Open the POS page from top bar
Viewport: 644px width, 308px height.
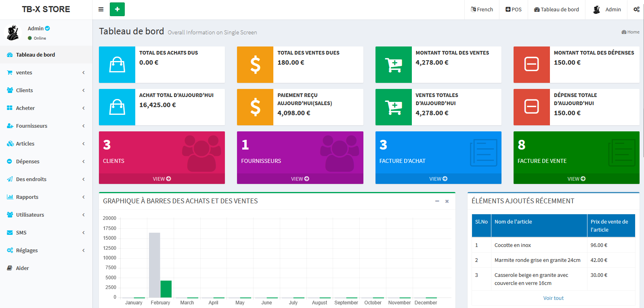(x=514, y=9)
